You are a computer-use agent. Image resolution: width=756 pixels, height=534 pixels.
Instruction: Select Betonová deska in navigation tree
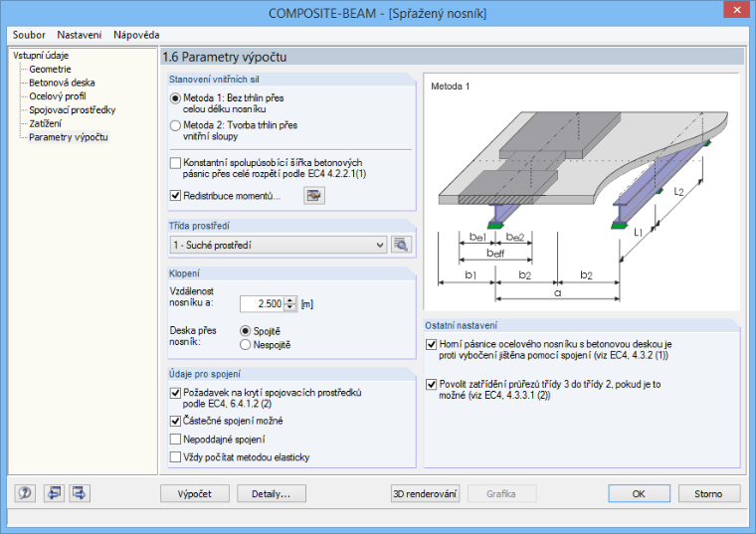click(62, 83)
